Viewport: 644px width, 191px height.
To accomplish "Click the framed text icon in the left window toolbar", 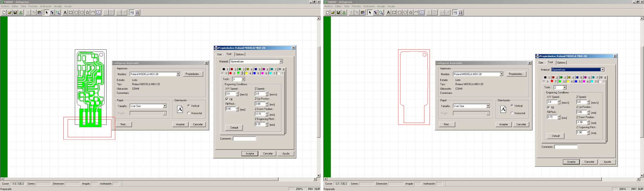I will pos(99,13).
